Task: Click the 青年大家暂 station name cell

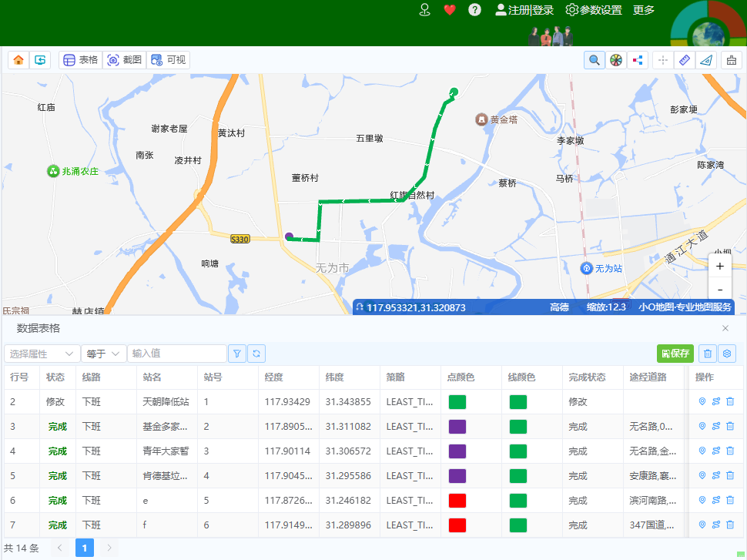Action: pos(166,451)
